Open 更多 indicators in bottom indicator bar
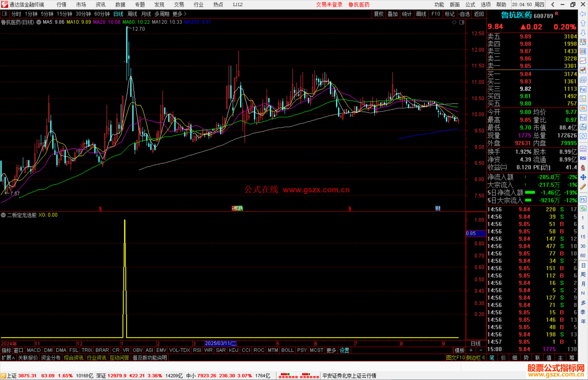The height and width of the screenshot is (380, 588). [331, 350]
